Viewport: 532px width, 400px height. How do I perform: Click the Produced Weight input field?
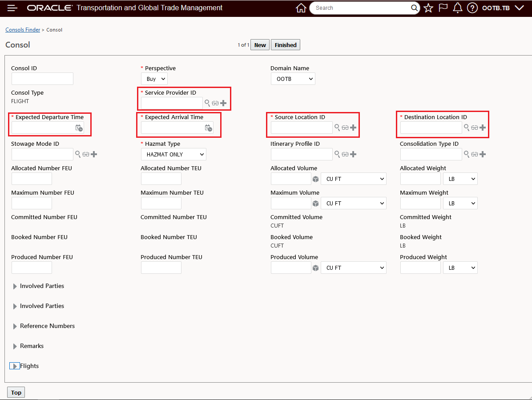[x=420, y=268]
